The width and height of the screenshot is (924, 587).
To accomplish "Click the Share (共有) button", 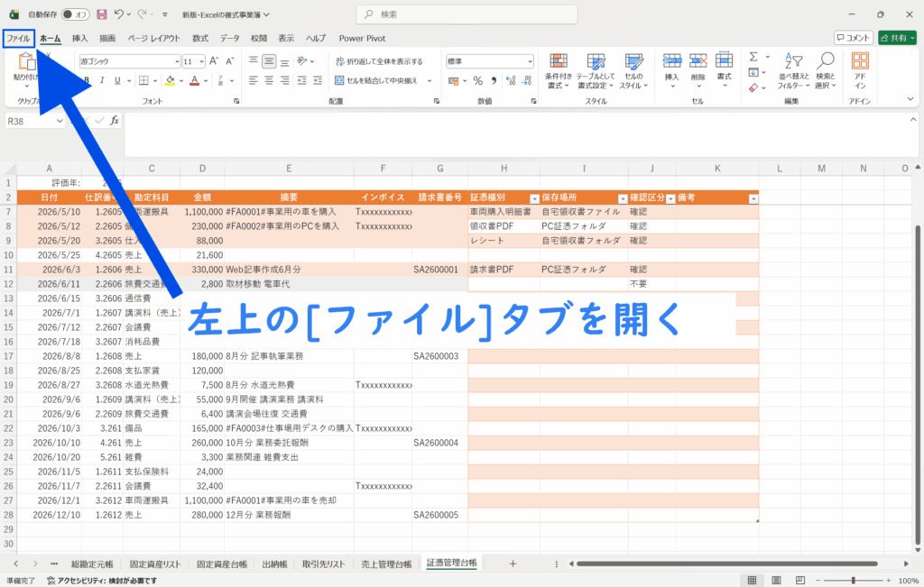I will coord(896,38).
